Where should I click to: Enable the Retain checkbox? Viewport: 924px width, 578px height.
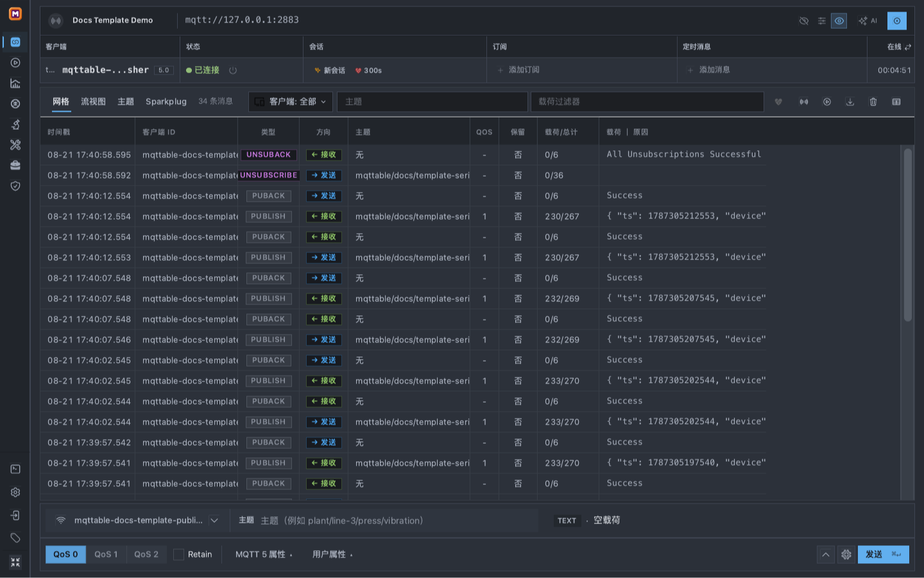coord(179,554)
